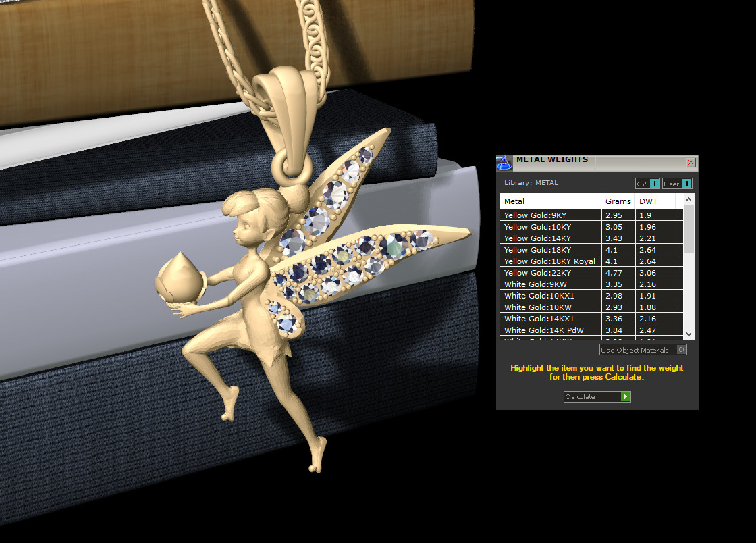
Task: Select the Yellow Gold:22KY row
Action: click(591, 272)
